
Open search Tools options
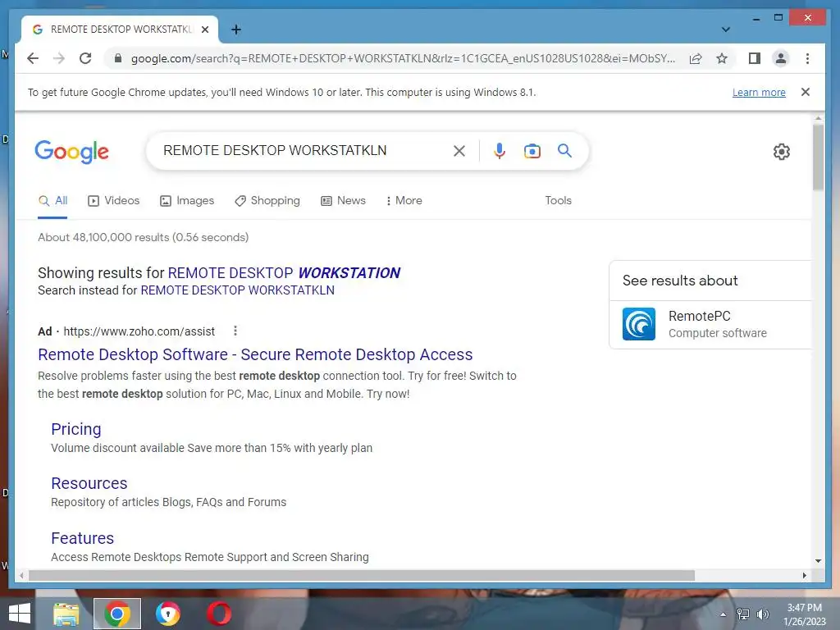[558, 200]
